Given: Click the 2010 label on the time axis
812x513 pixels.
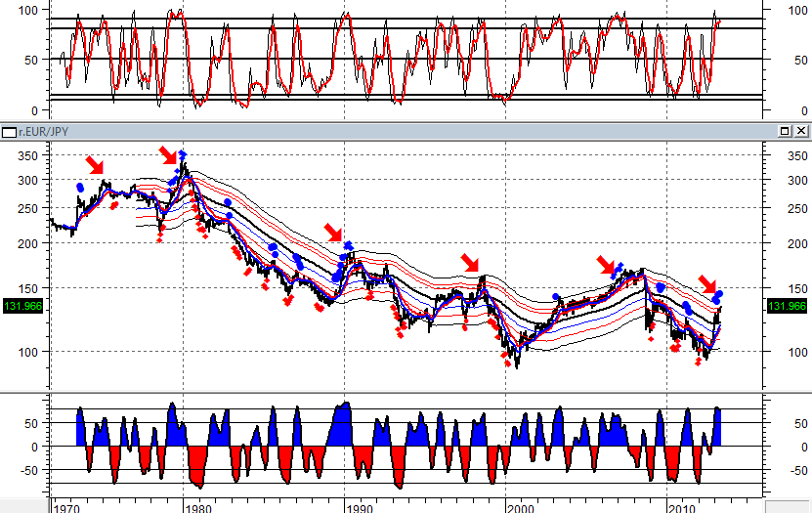Looking at the screenshot, I should (681, 508).
